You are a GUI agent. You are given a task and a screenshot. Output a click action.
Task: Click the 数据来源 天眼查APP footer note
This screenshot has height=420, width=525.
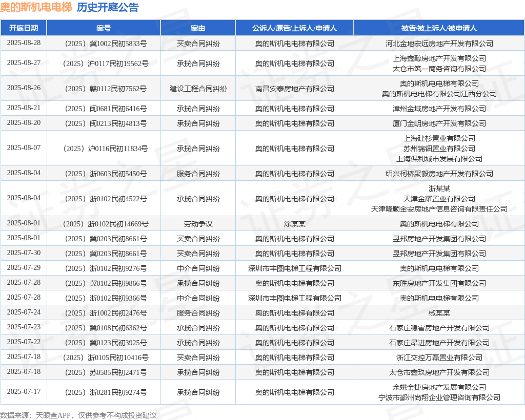[78, 415]
